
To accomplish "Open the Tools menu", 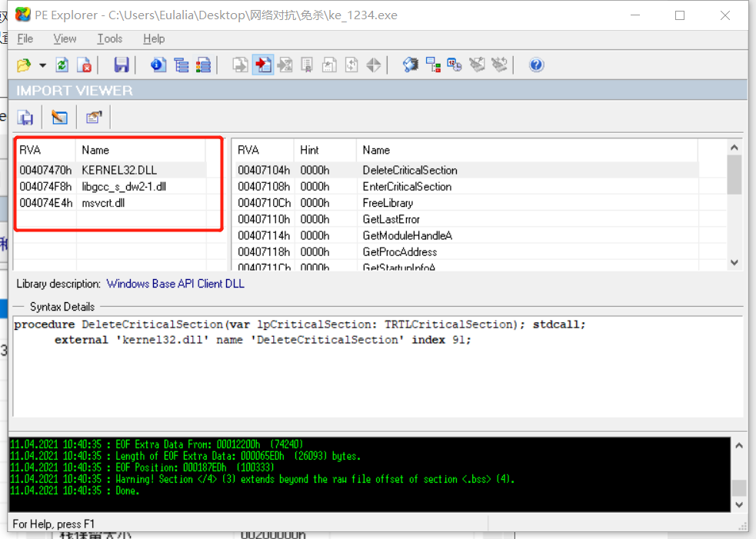I will pos(110,39).
